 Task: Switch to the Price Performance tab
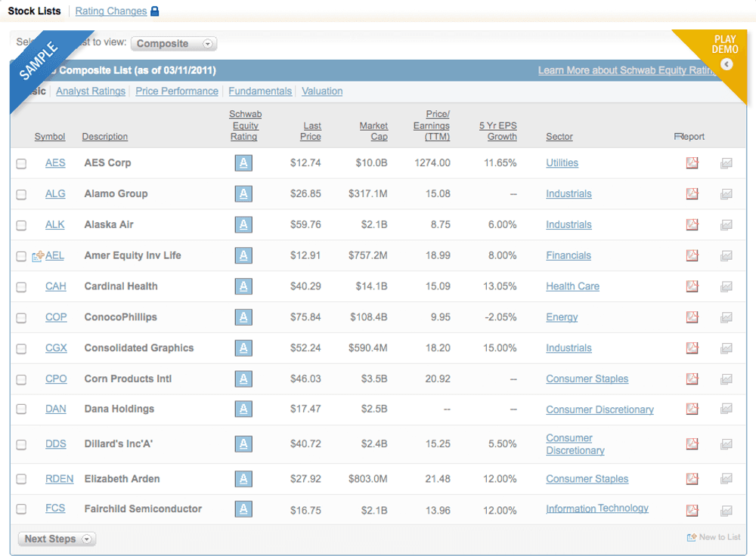[177, 91]
